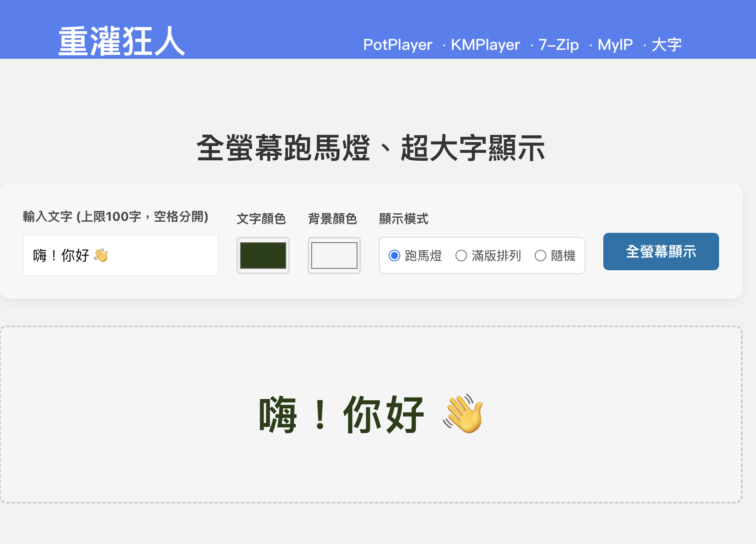Click the waving hand emoji in preview
This screenshot has width=756, height=544.
pos(463,414)
